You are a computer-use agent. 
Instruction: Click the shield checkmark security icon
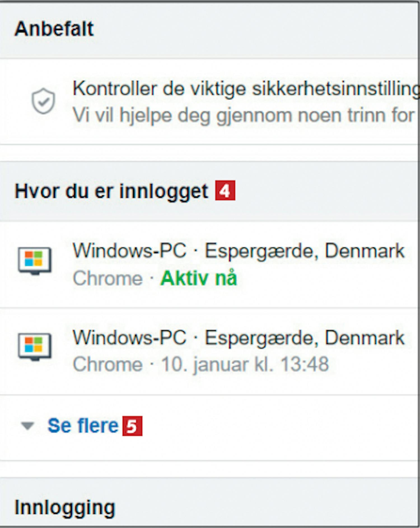(x=43, y=101)
